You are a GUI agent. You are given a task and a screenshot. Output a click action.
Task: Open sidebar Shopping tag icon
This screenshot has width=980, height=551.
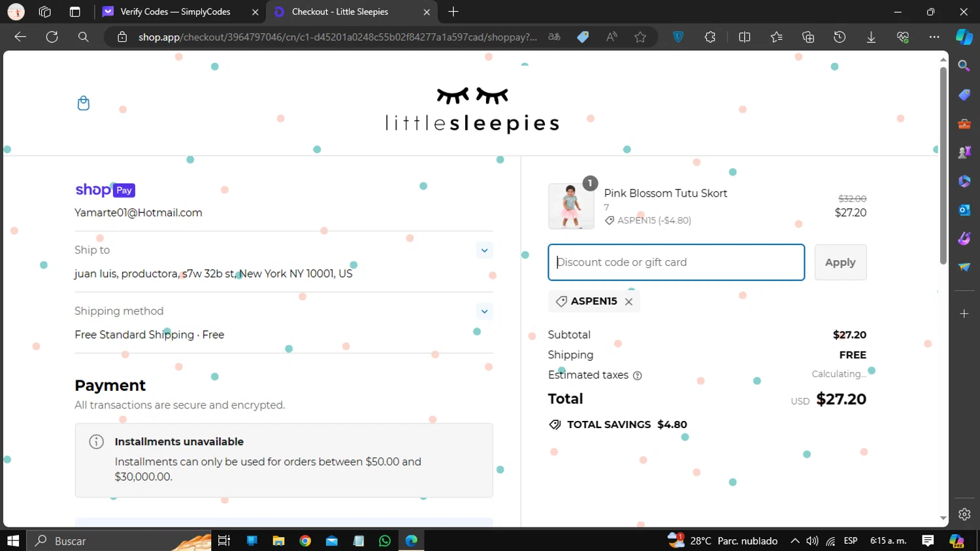(964, 95)
